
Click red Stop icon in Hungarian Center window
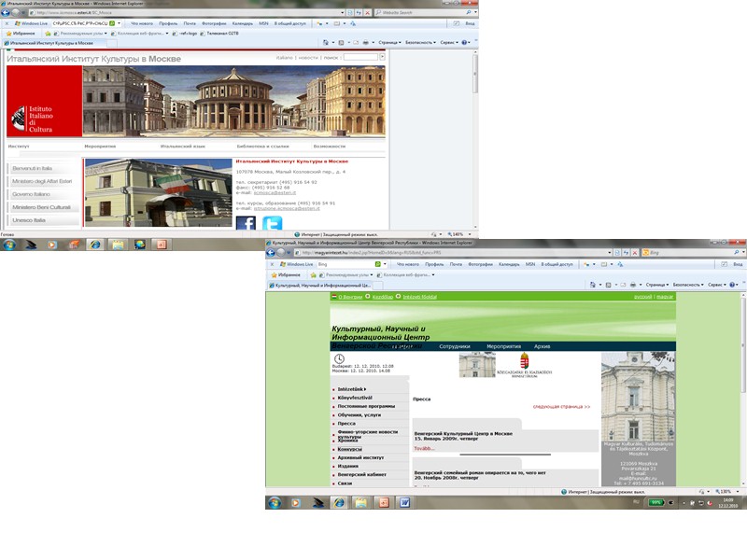pos(634,252)
